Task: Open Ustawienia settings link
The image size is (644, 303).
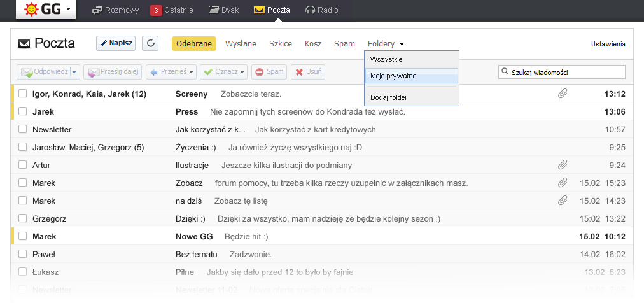Action: (x=608, y=44)
